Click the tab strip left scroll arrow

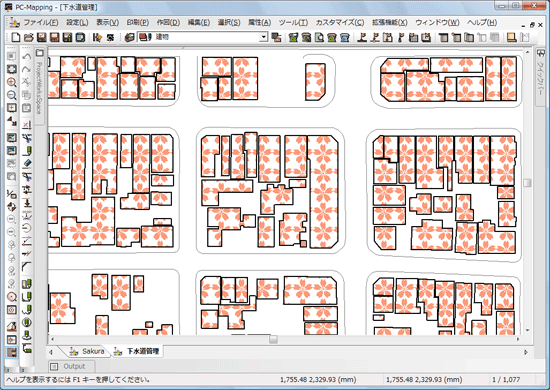point(51,352)
